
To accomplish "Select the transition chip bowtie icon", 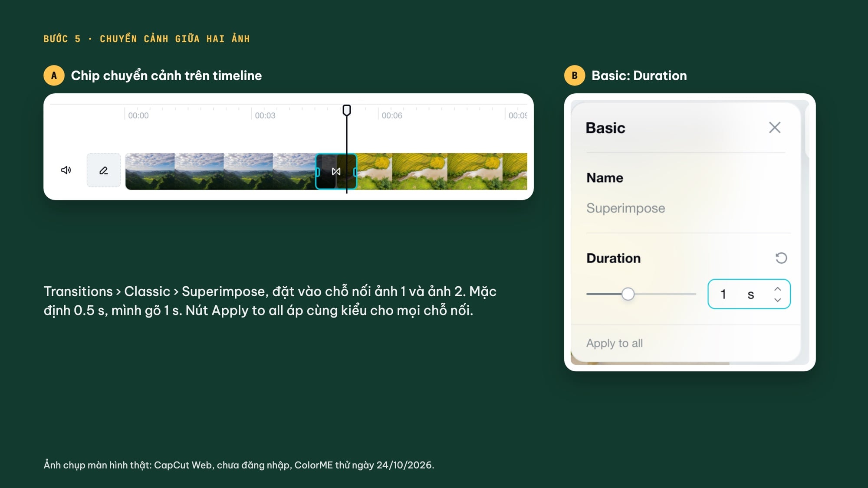I will pos(336,172).
